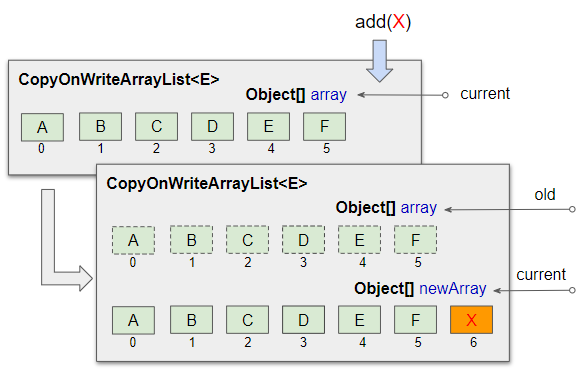Click the blue newArray variable name
Image resolution: width=584 pixels, height=373 pixels.
453,289
